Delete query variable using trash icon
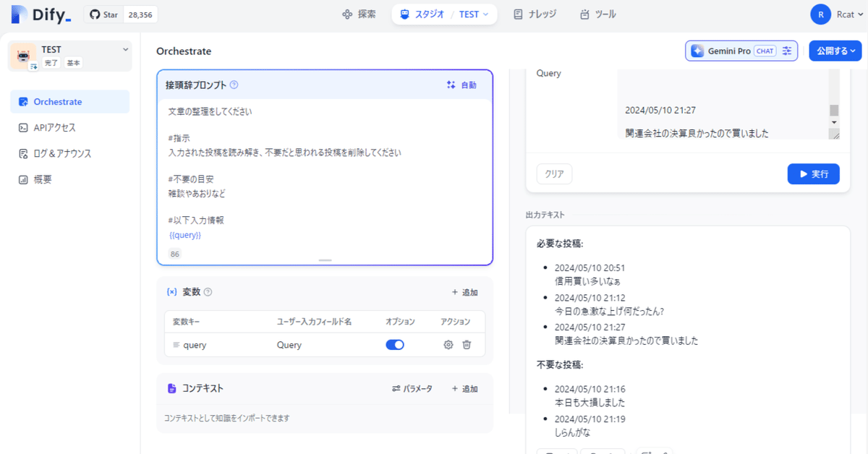This screenshot has width=868, height=454. coord(467,345)
